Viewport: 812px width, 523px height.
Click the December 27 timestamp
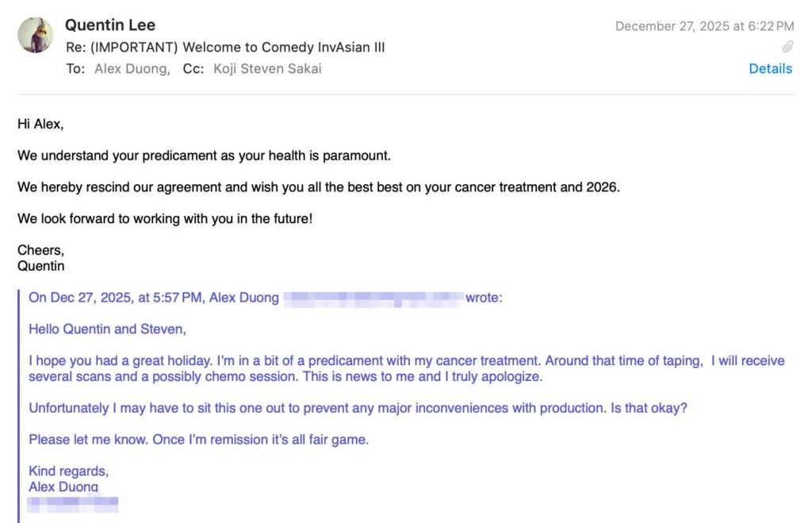(x=704, y=26)
